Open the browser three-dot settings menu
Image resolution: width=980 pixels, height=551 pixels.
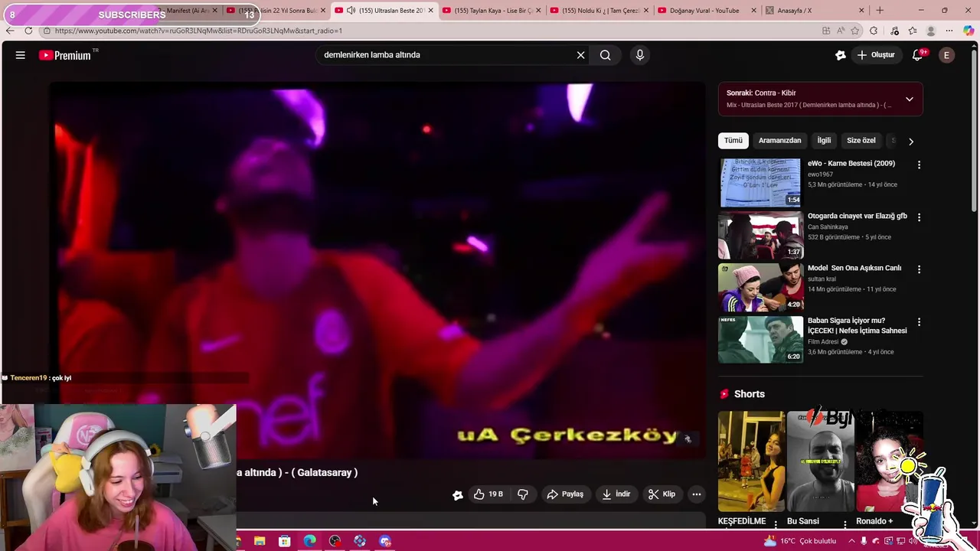point(949,31)
